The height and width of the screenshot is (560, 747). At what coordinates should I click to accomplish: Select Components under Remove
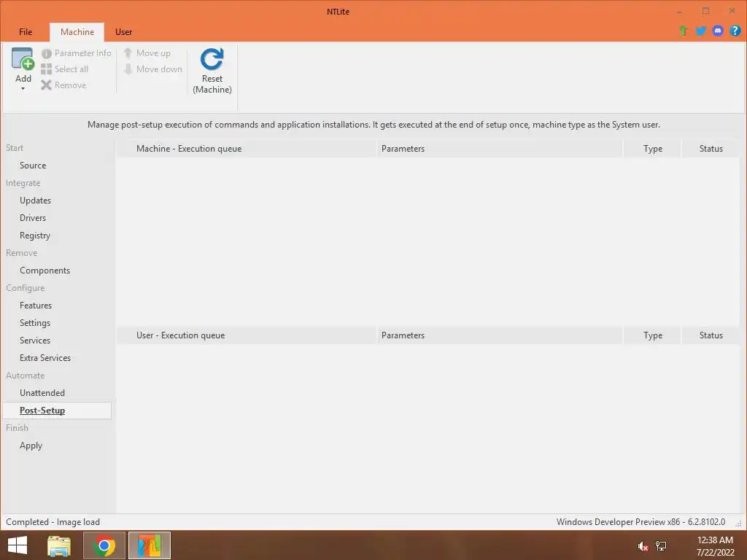click(44, 271)
